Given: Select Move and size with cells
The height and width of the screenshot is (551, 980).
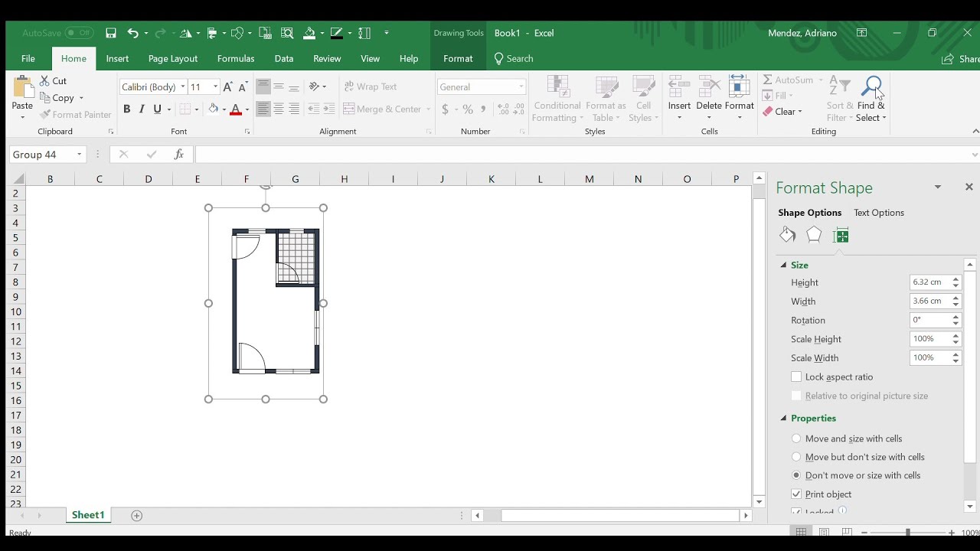Looking at the screenshot, I should tap(796, 439).
